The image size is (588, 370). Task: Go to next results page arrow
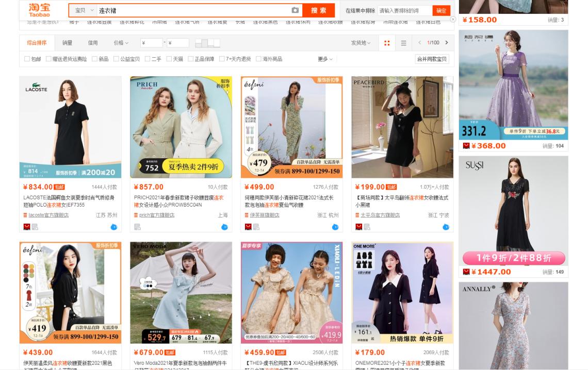pyautogui.click(x=447, y=43)
